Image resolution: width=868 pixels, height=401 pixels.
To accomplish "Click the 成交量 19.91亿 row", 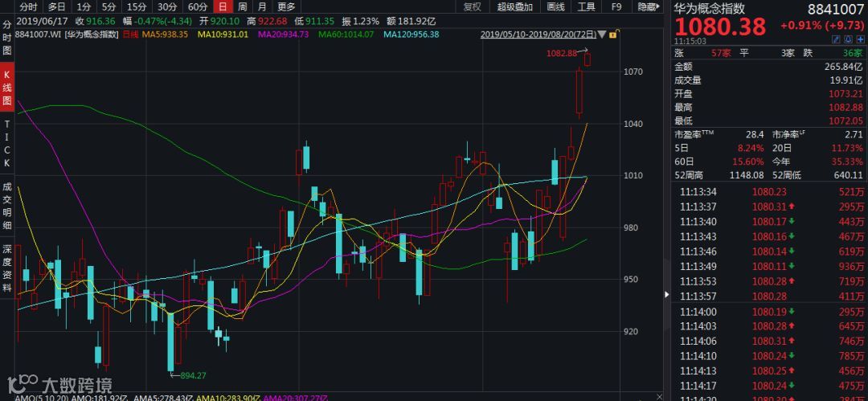I will coord(768,80).
